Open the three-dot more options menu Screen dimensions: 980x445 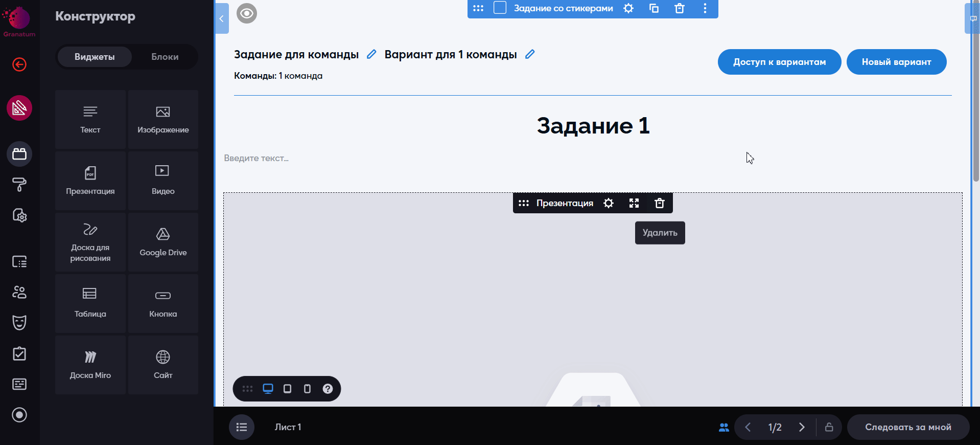click(705, 8)
